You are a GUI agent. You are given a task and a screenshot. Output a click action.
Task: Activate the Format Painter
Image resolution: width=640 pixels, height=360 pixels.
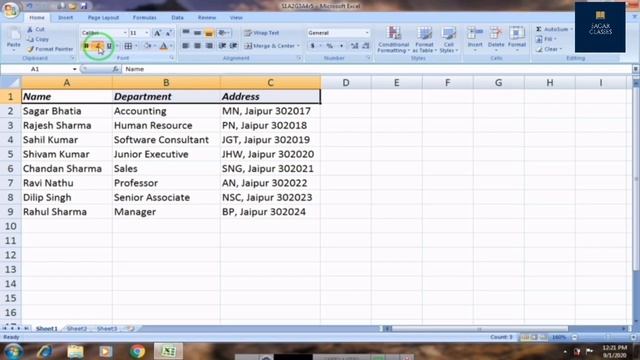(x=50, y=49)
